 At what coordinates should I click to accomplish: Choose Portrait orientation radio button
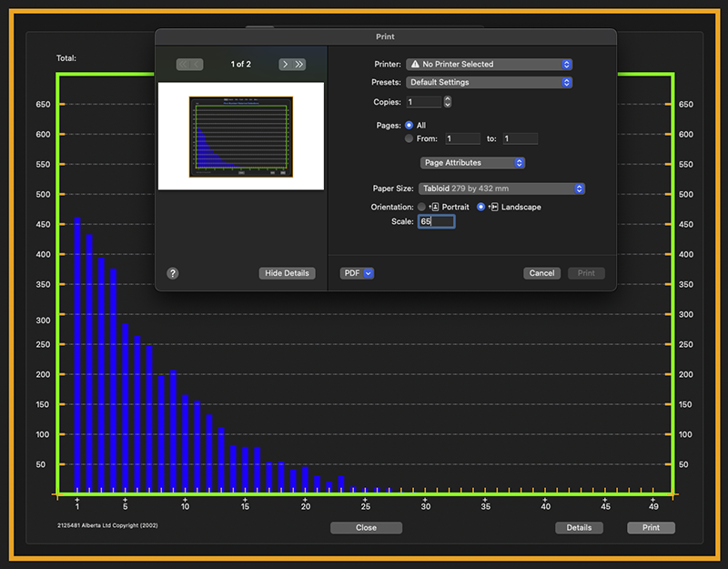tap(421, 208)
